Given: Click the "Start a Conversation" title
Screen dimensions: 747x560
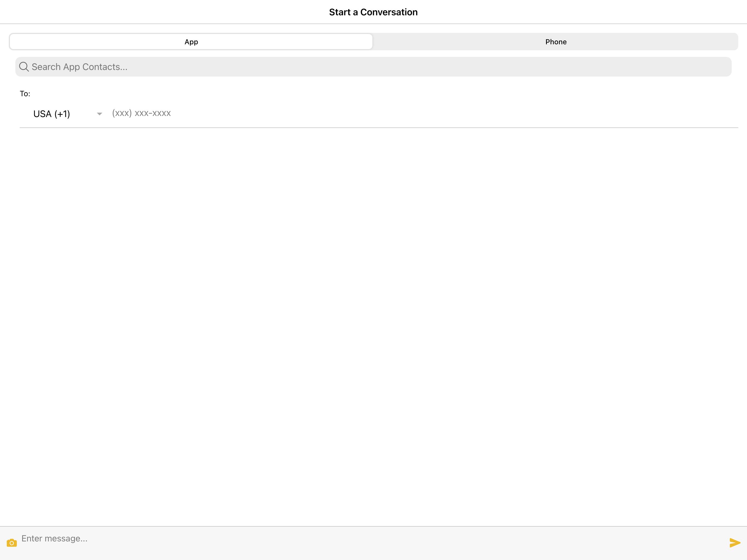Looking at the screenshot, I should [x=373, y=12].
